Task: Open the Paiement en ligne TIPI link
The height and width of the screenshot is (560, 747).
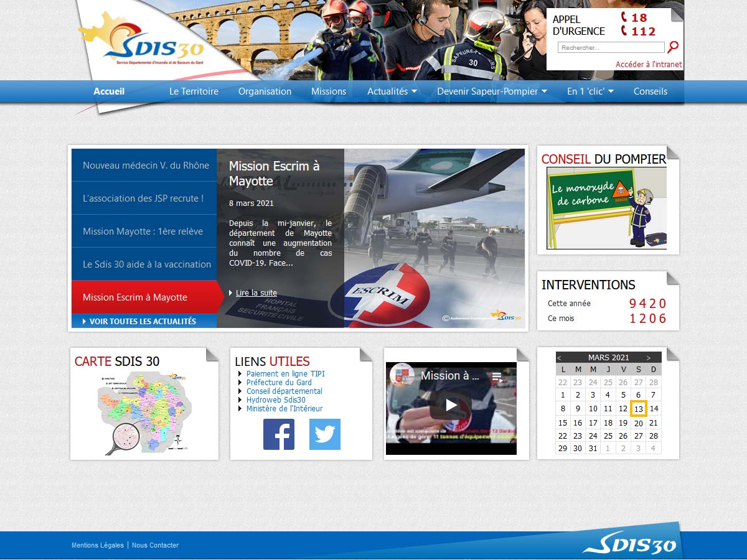Action: coord(286,374)
